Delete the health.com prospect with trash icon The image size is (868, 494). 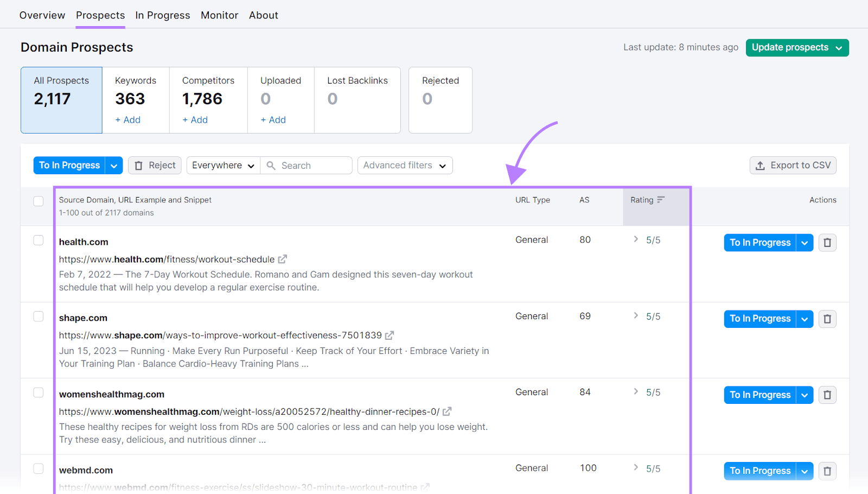point(827,243)
